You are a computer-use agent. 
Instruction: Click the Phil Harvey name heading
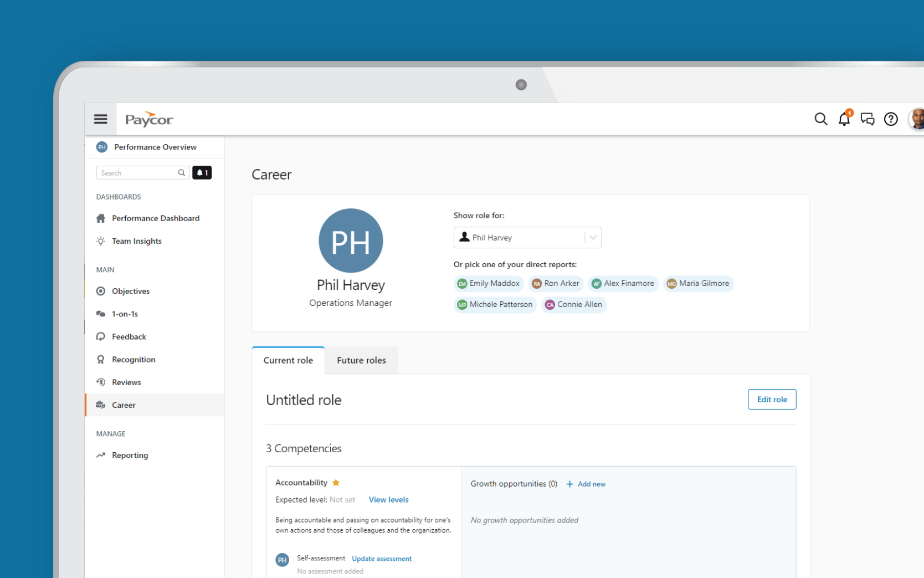point(351,285)
